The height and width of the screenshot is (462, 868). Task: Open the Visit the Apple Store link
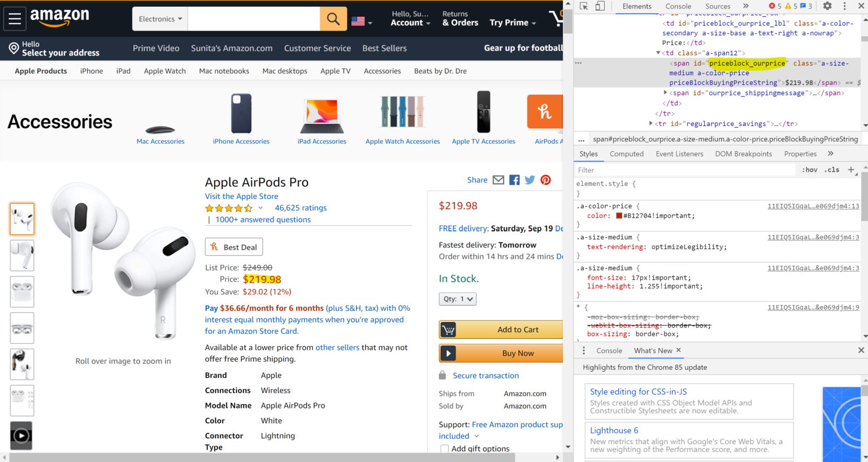point(241,196)
